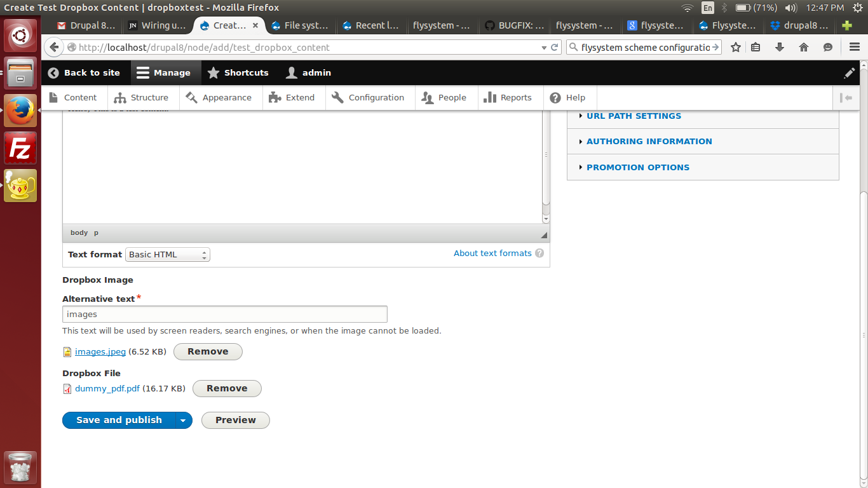This screenshot has width=868, height=488.
Task: Bookmark the page with the star icon
Action: 735,47
